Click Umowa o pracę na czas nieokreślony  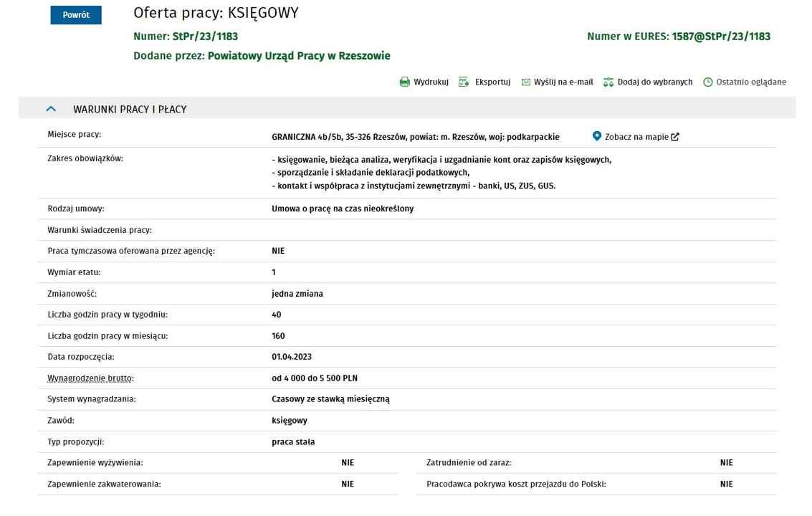(343, 209)
